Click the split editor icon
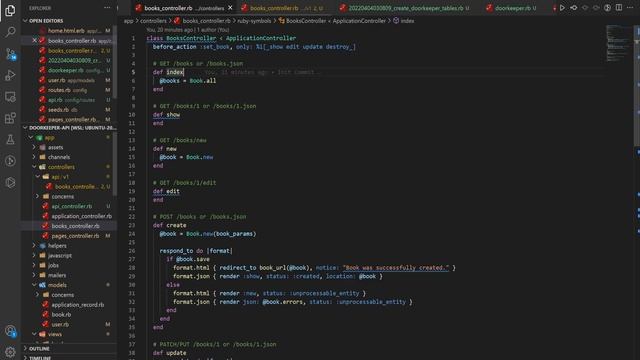640x360 pixels. point(619,8)
